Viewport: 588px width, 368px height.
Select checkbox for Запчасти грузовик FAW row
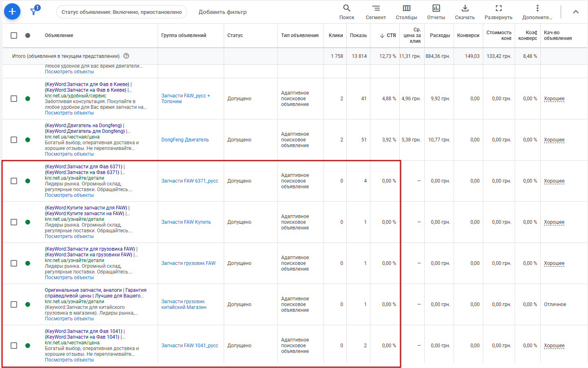coord(14,263)
